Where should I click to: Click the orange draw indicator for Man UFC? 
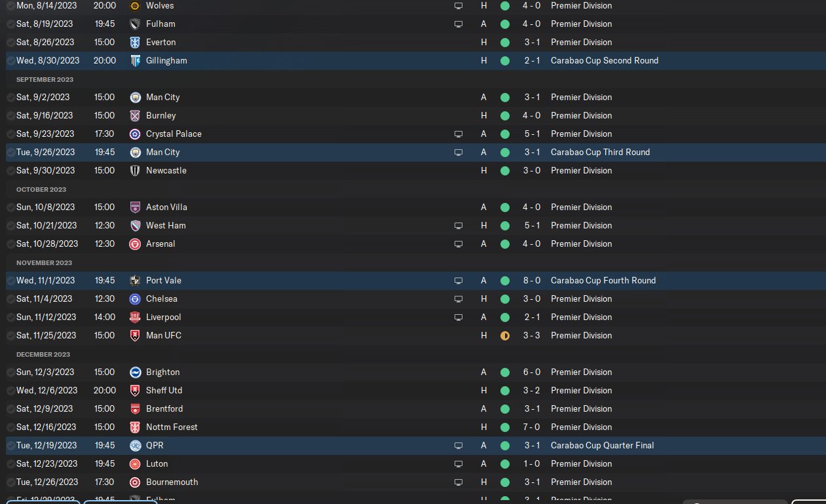tap(504, 335)
